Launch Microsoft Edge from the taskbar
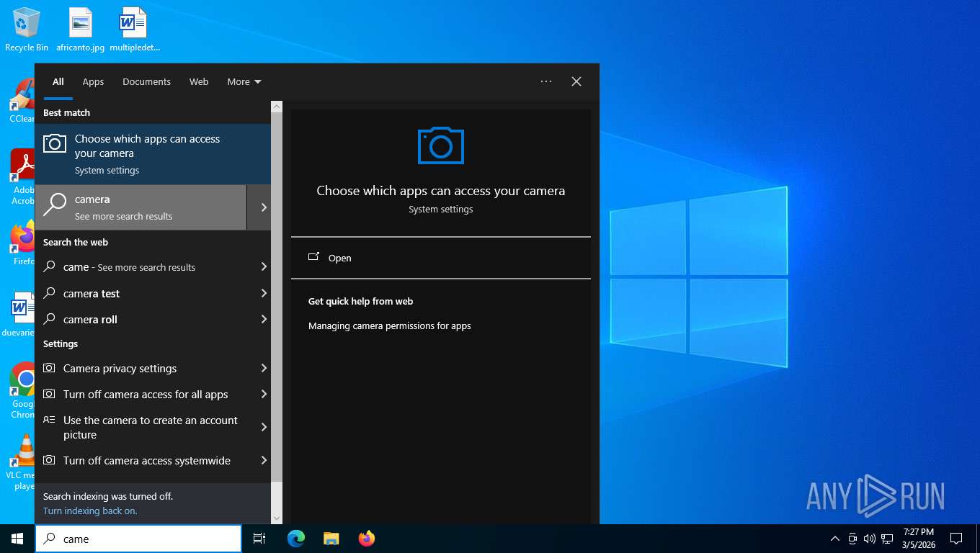This screenshot has height=553, width=980. (x=296, y=539)
